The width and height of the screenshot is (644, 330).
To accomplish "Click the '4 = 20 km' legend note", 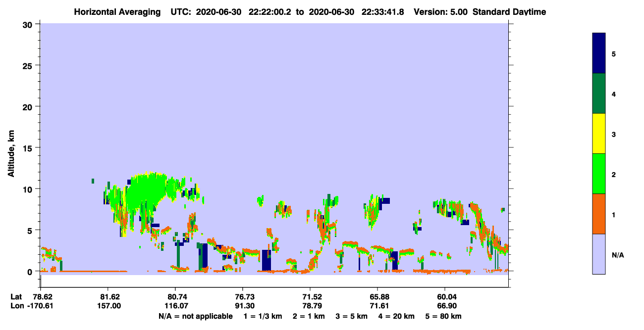I will [396, 316].
